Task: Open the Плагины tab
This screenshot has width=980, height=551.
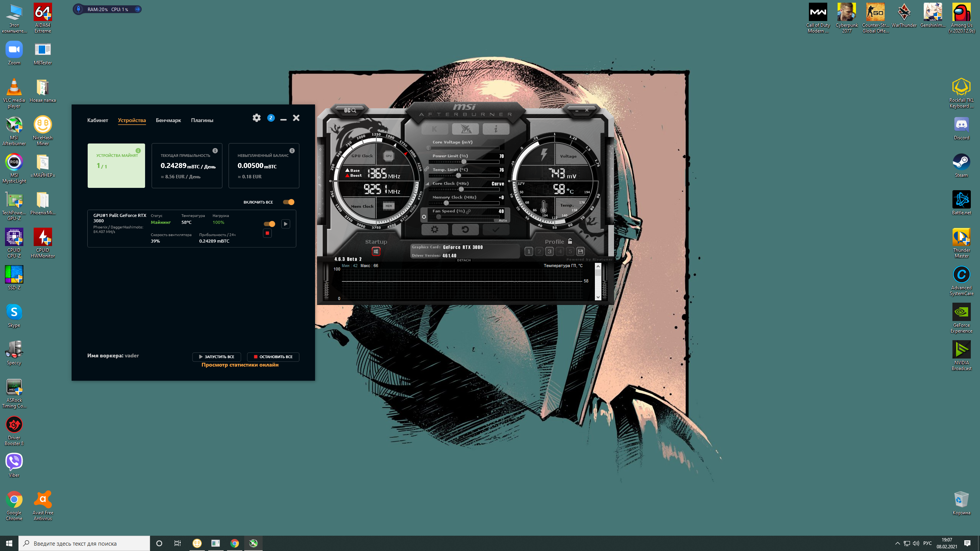Action: pos(202,120)
